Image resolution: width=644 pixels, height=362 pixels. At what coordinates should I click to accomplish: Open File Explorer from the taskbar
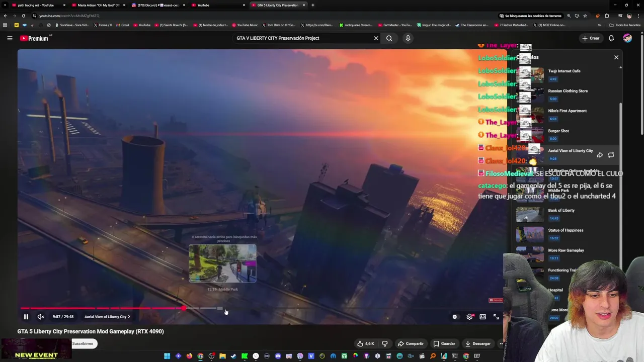[x=222, y=356]
